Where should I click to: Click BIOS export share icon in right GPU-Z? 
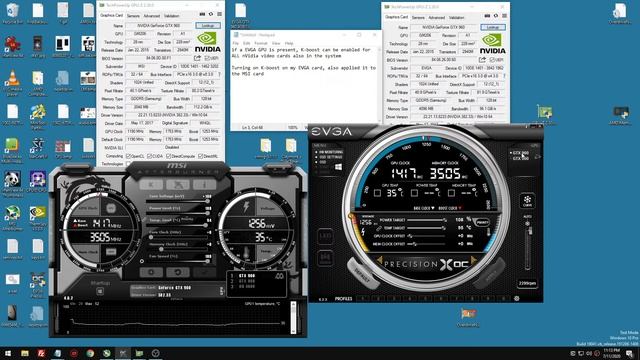tap(482, 60)
